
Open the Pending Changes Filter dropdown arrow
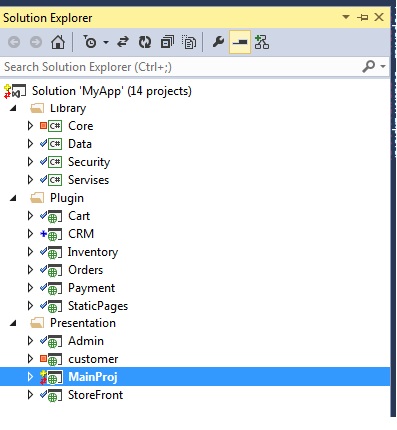(106, 42)
